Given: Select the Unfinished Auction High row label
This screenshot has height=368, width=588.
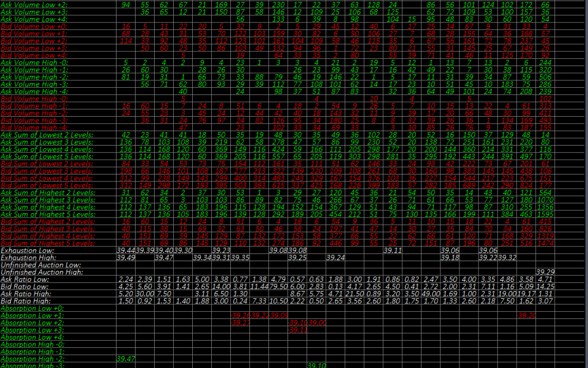Looking at the screenshot, I should 41,272.
